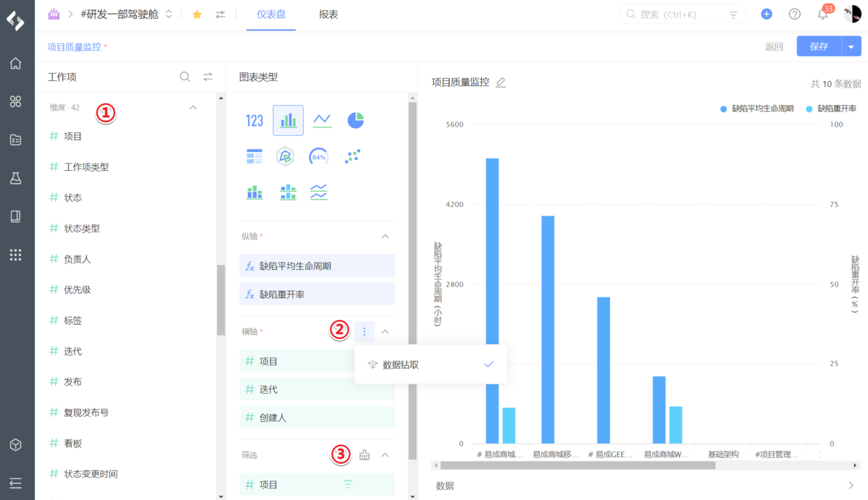
Task: Toggle legend series 缺陷重开率
Action: [831, 109]
